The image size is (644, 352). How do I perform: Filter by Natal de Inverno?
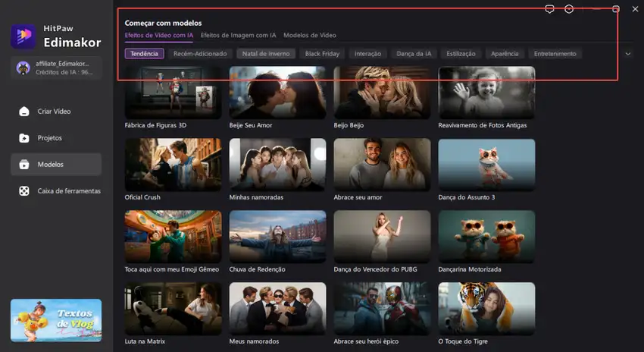point(264,54)
